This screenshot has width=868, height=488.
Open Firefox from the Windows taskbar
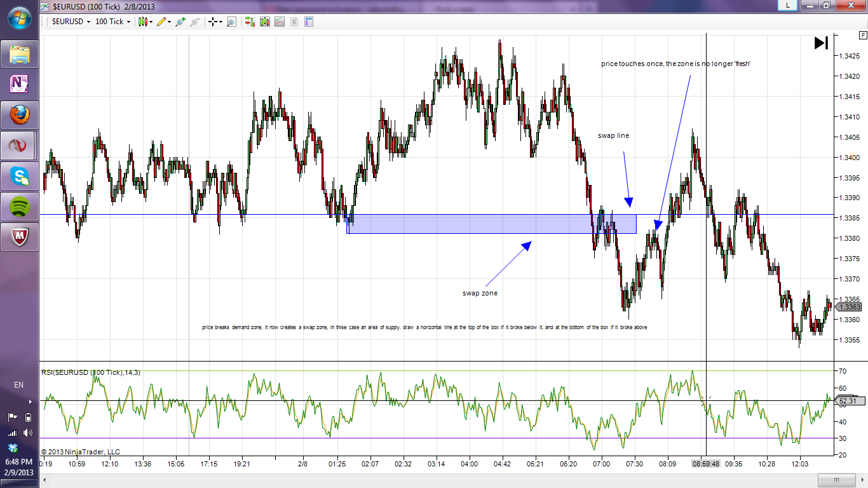[x=20, y=115]
